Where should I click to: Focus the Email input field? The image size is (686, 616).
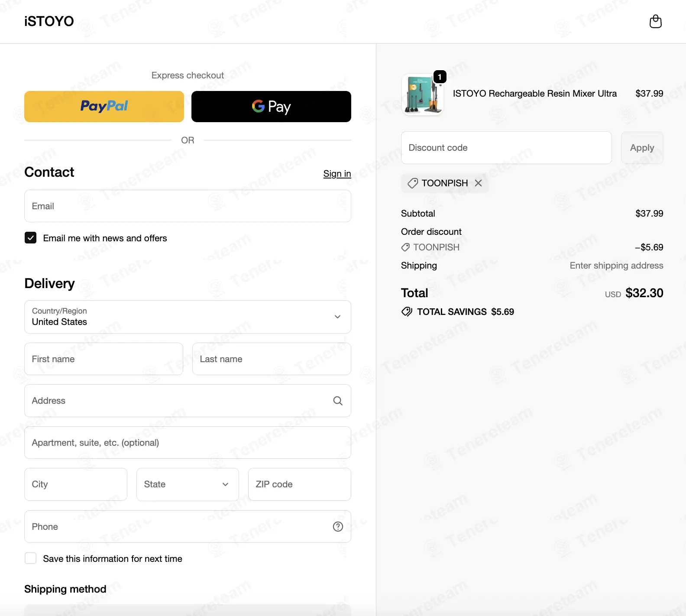tap(188, 206)
